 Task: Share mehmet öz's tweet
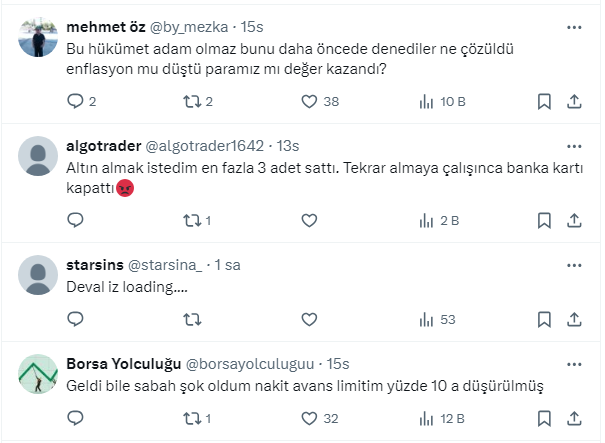pyautogui.click(x=574, y=101)
